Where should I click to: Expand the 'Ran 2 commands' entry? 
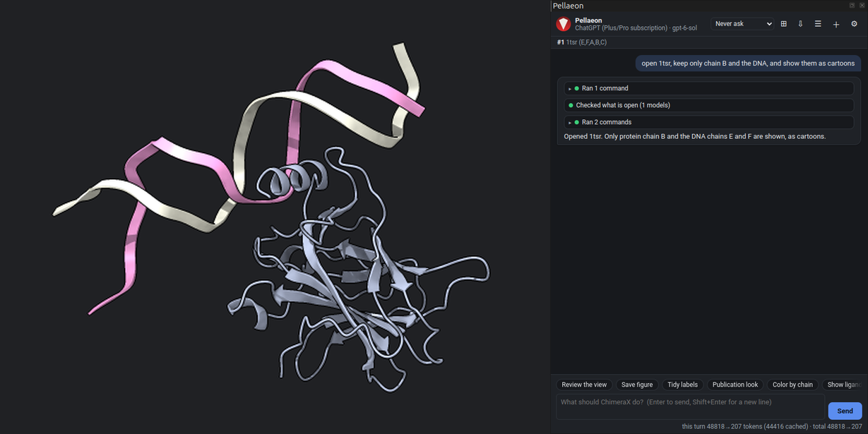click(708, 122)
